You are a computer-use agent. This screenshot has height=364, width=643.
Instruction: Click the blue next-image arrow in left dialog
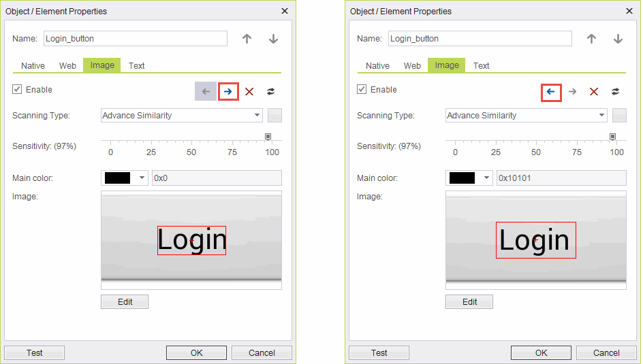point(228,91)
